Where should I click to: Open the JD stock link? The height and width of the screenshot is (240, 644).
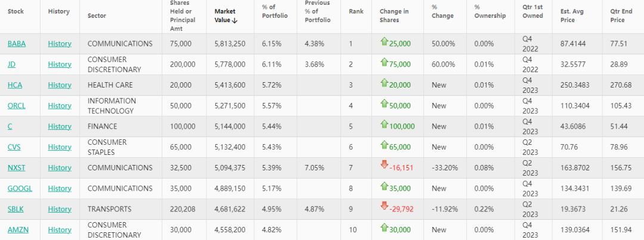click(11, 64)
